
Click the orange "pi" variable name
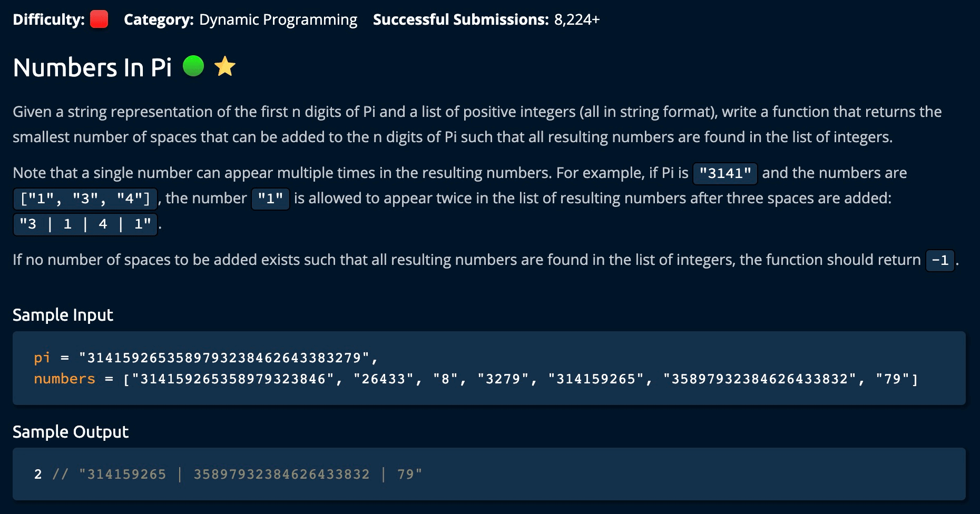pos(42,358)
